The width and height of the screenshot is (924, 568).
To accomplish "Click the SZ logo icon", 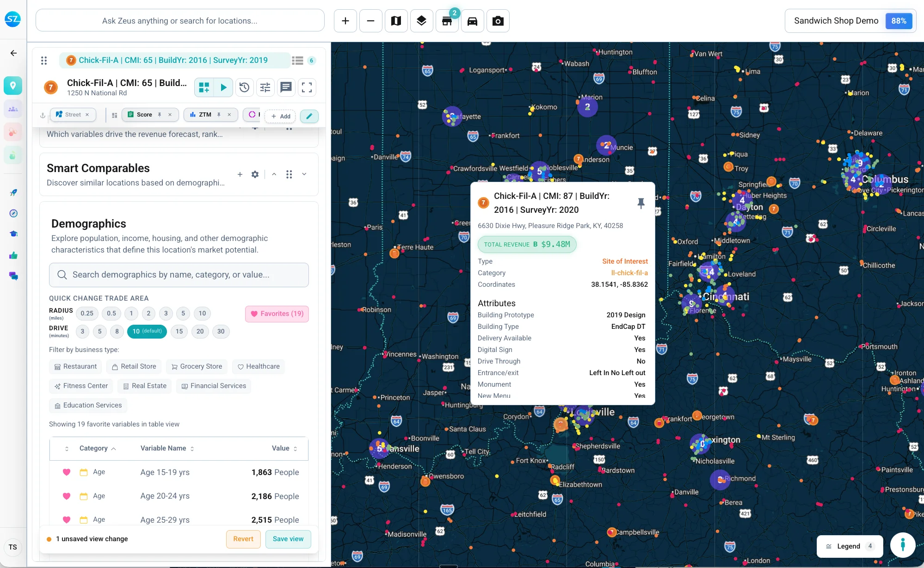I will 13,19.
